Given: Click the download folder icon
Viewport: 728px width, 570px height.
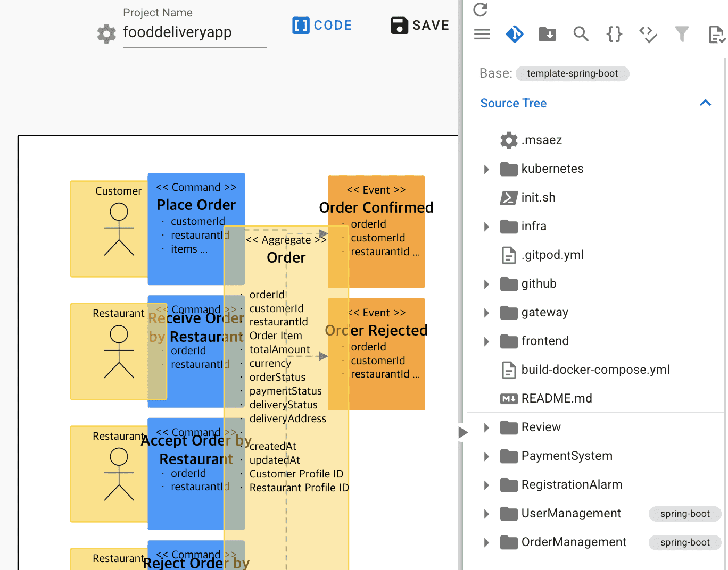Looking at the screenshot, I should [548, 35].
